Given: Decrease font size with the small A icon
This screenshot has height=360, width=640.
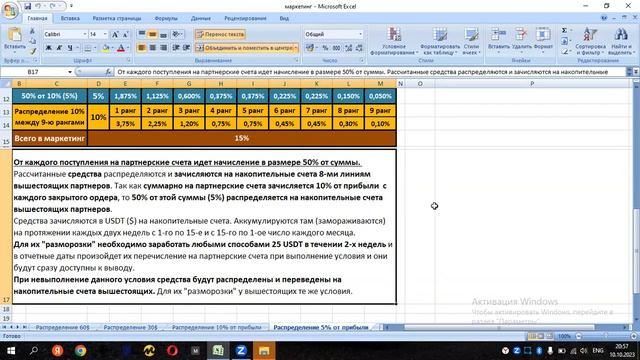Looking at the screenshot, I should (125, 34).
